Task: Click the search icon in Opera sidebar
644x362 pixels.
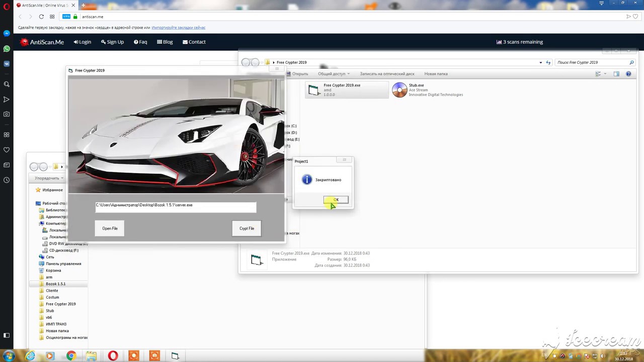Action: tap(7, 84)
